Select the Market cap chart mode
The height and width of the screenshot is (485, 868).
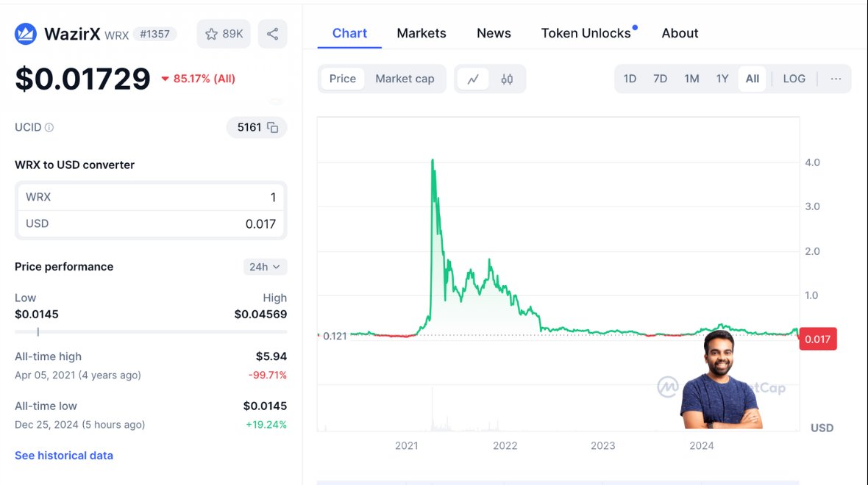[405, 79]
